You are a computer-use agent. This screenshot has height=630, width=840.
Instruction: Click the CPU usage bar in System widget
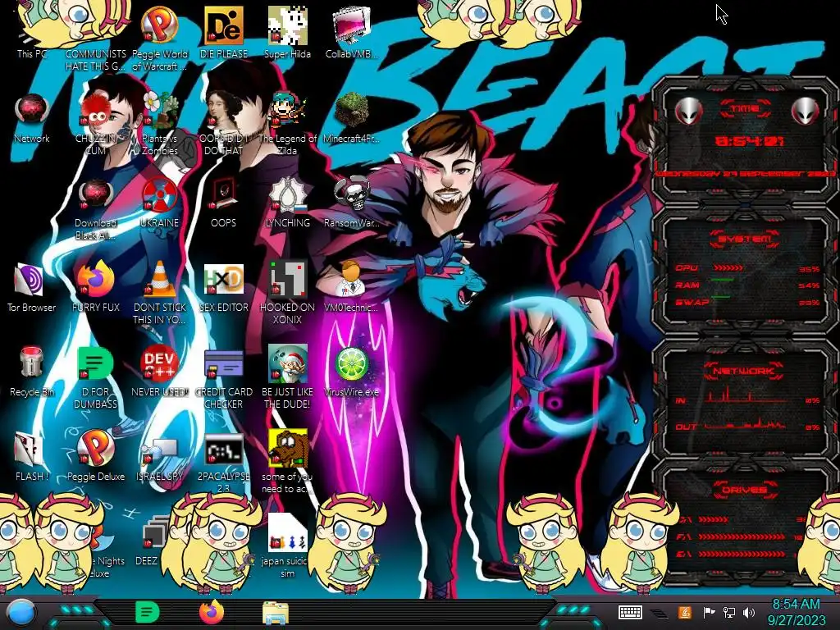(728, 267)
